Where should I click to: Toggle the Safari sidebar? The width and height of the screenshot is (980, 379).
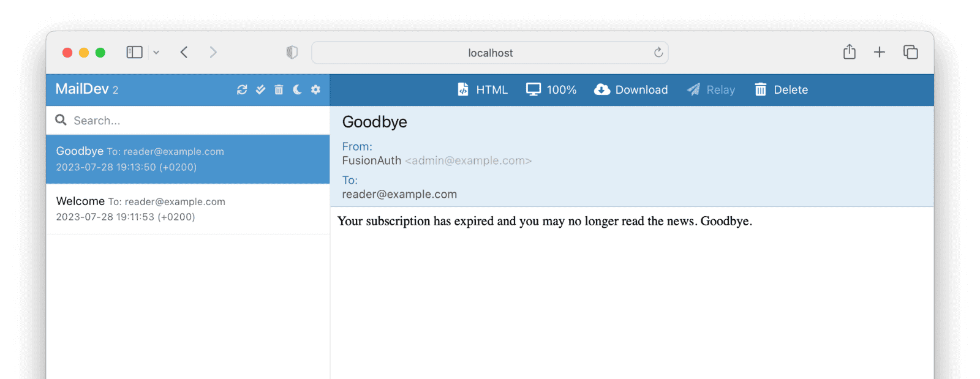click(x=134, y=53)
